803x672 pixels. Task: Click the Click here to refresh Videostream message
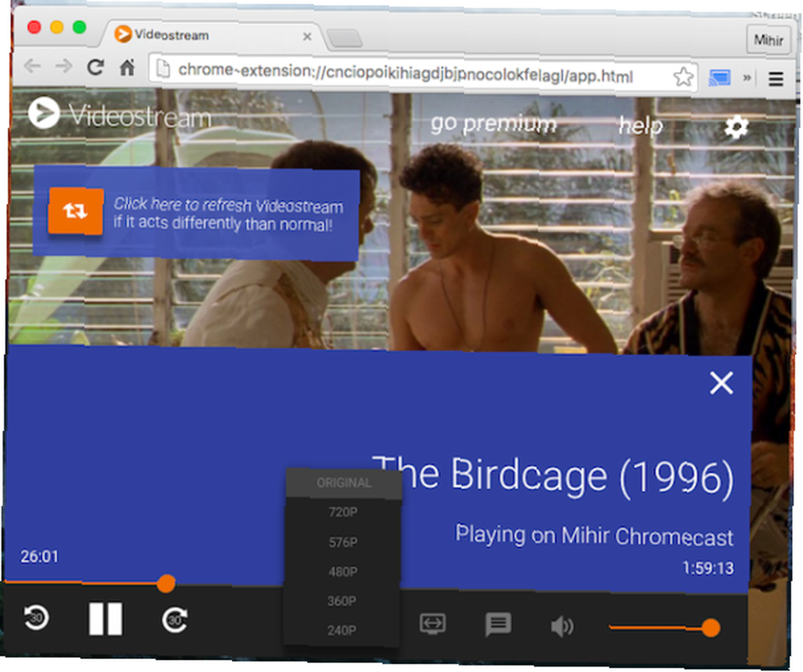pyautogui.click(x=228, y=214)
